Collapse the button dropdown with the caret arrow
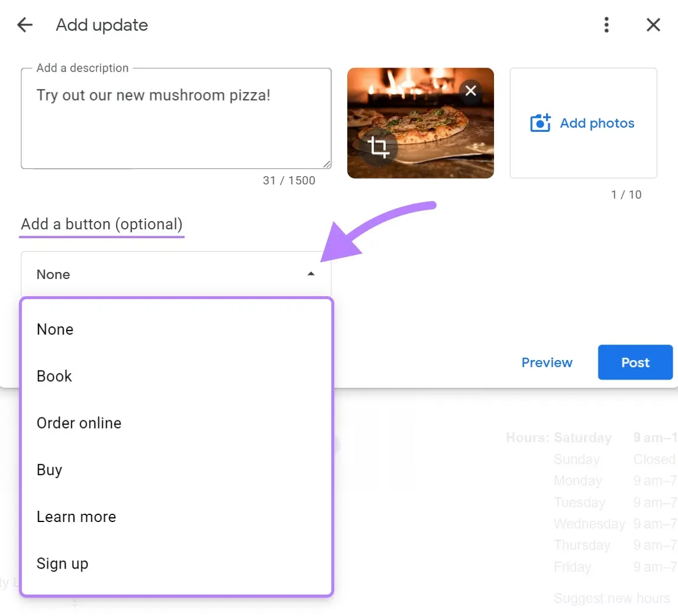The image size is (678, 616). pyautogui.click(x=309, y=274)
